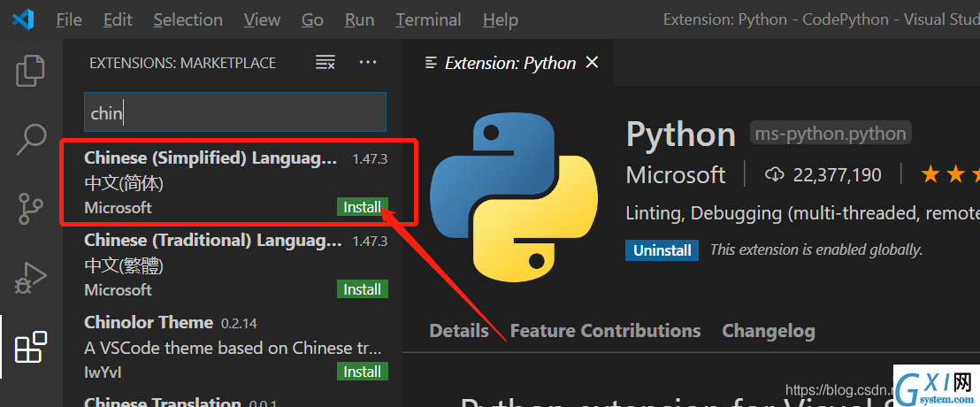
Task: Open Source Control view in activity bar
Action: pyautogui.click(x=30, y=209)
